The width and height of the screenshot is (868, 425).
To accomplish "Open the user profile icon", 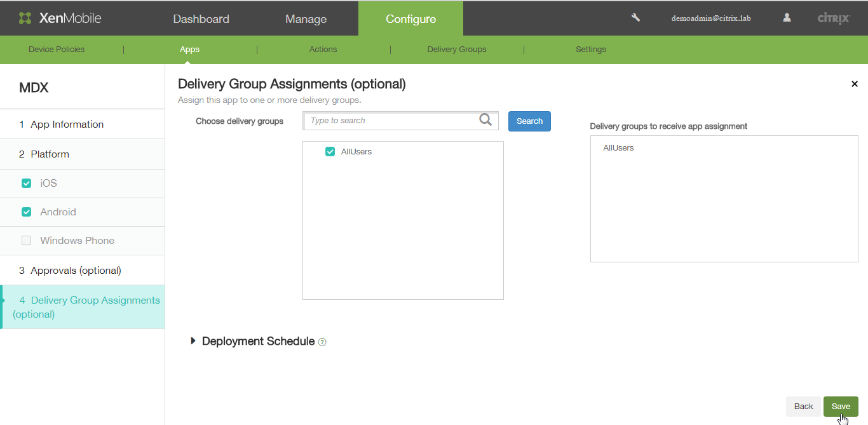I will point(787,18).
